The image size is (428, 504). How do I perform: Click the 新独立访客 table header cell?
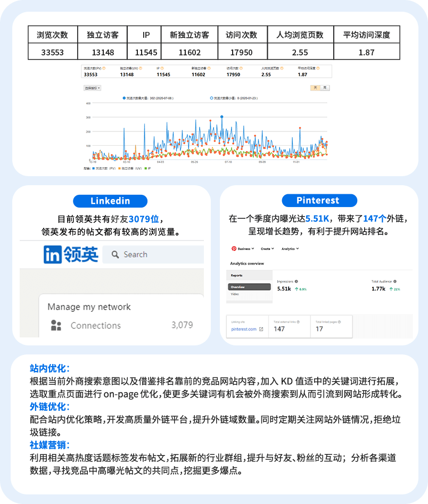(x=190, y=35)
